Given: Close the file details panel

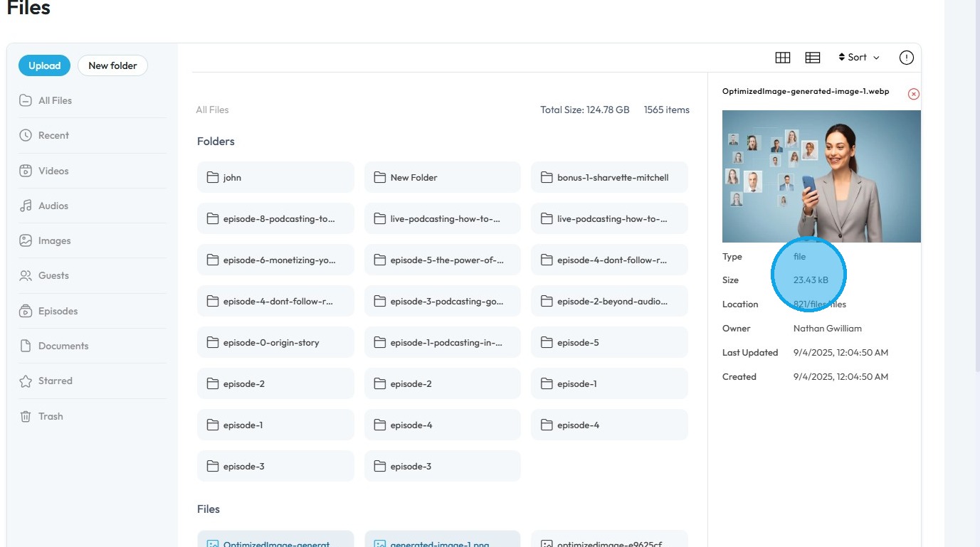Looking at the screenshot, I should (x=914, y=94).
